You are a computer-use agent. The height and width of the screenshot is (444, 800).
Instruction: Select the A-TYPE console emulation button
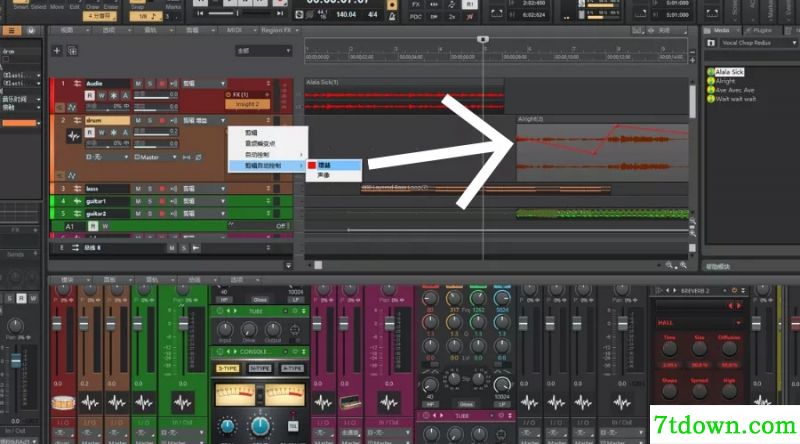coord(292,368)
